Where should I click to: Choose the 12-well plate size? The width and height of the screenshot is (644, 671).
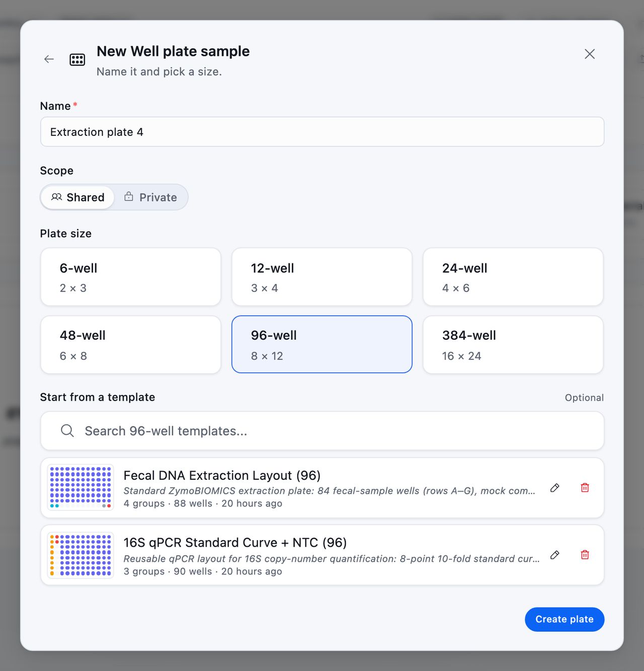322,277
